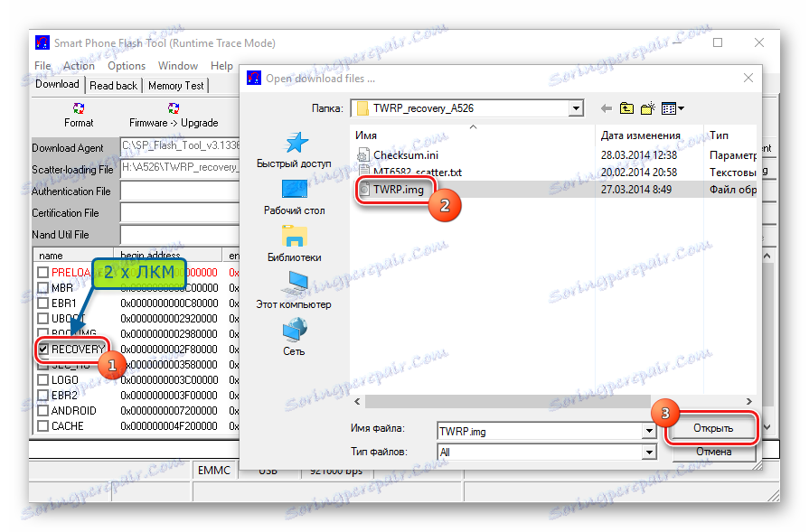
Task: Go up one folder level icon
Action: (626, 108)
